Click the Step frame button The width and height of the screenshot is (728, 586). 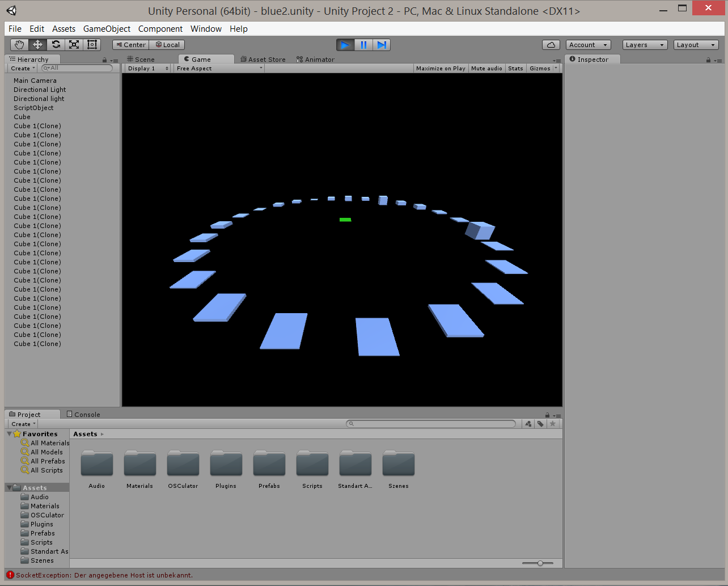382,45
